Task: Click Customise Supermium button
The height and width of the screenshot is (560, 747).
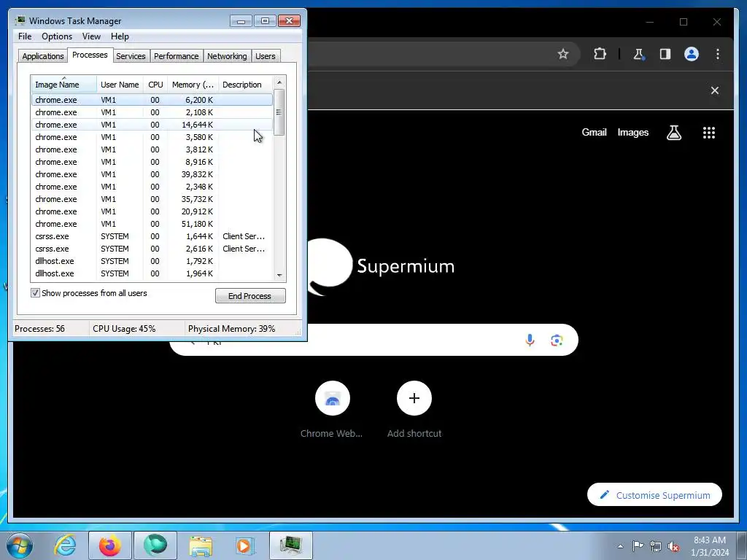Action: pos(654,495)
